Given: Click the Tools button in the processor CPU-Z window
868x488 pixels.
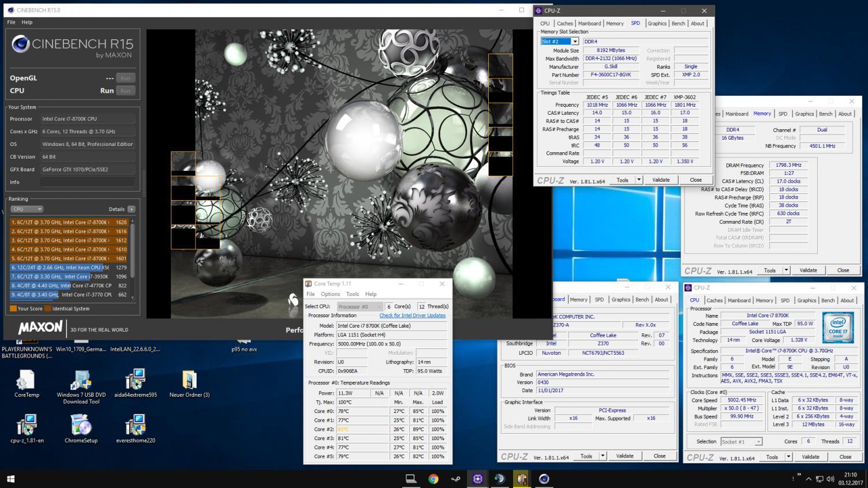Looking at the screenshot, I should [772, 457].
